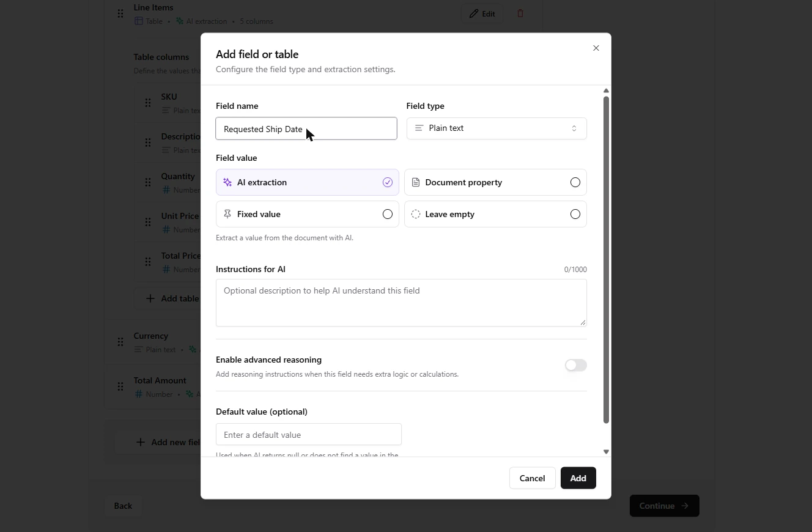Click the Plain text lines icon in Field type
This screenshot has height=532, width=812.
pos(419,128)
